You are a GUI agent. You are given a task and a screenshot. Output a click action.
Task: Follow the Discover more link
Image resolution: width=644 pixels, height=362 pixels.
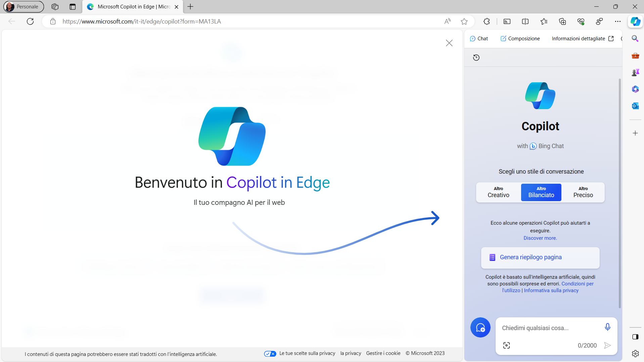540,238
